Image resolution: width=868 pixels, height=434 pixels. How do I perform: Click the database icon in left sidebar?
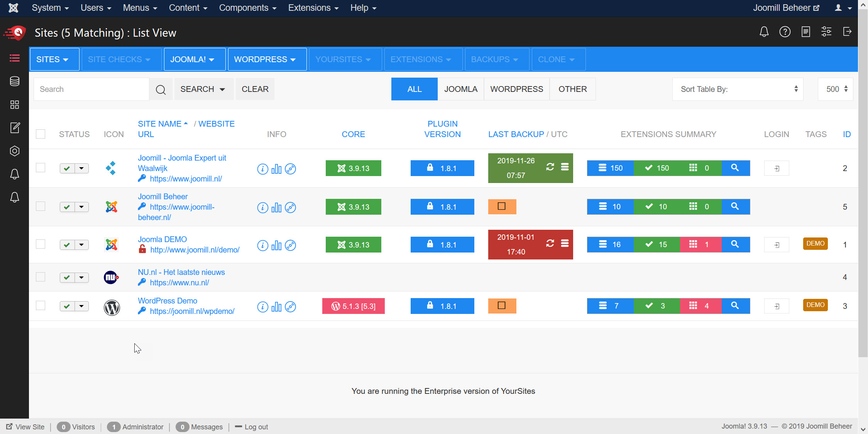tap(14, 81)
